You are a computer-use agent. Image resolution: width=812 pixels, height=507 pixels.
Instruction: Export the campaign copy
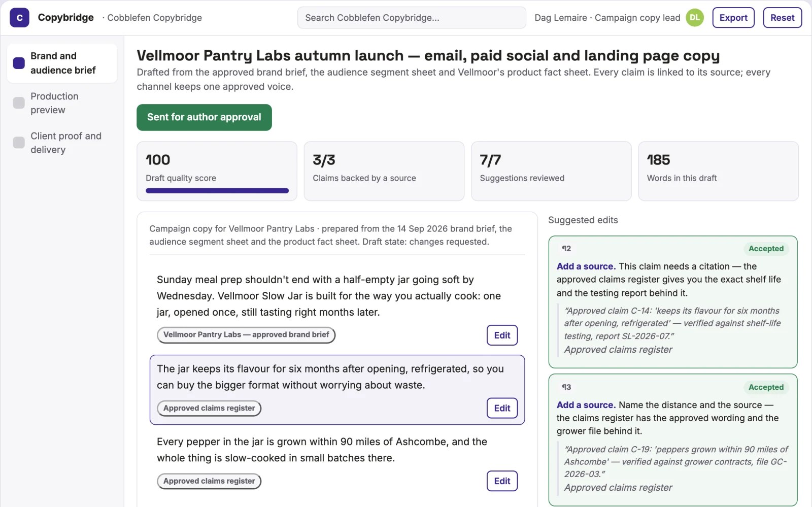(733, 18)
